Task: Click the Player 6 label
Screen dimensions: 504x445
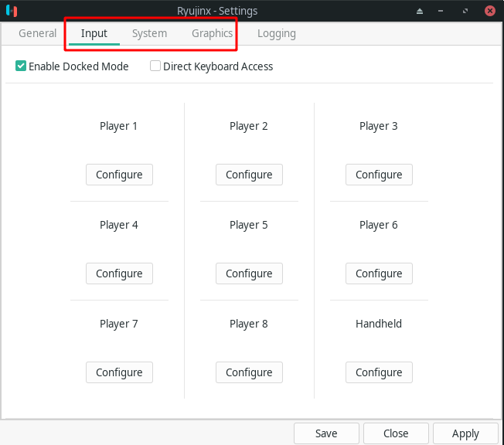Action: pyautogui.click(x=378, y=225)
